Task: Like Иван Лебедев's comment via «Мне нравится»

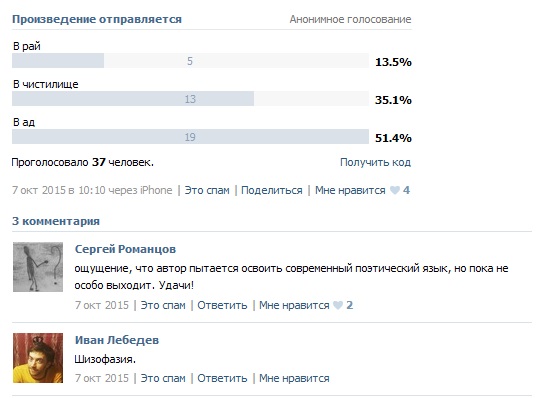Action: 294,378
